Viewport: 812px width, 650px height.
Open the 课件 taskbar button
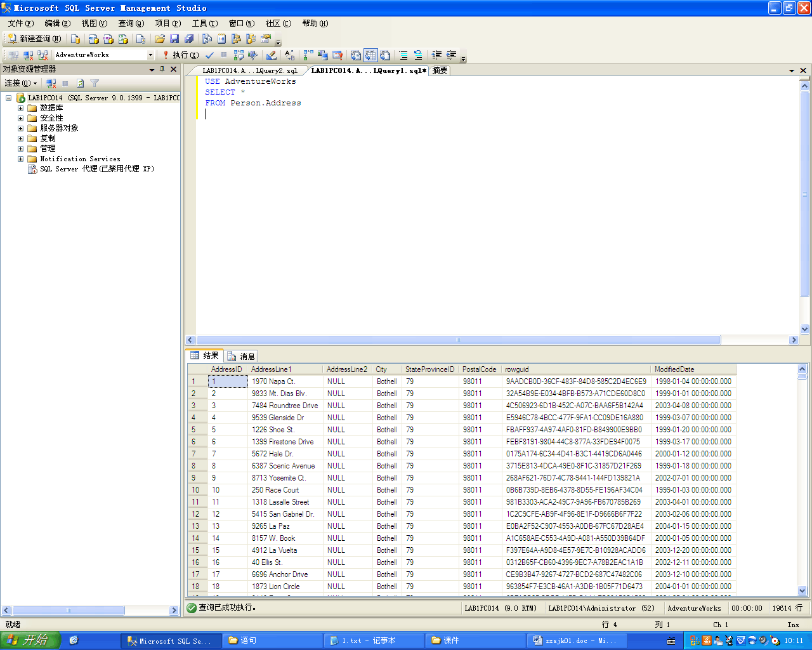point(475,640)
